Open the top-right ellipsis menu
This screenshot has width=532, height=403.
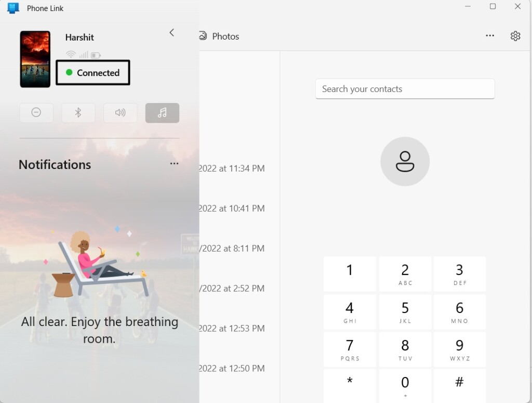[x=489, y=36]
